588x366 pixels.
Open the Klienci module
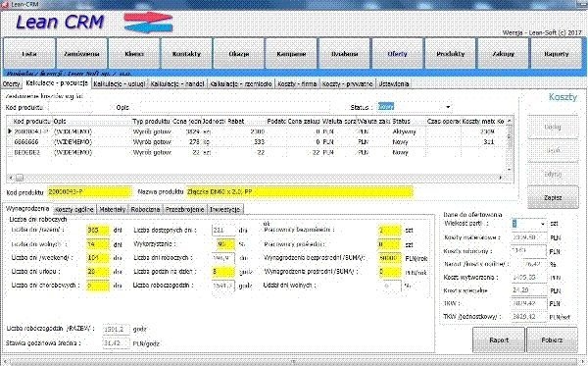(134, 54)
